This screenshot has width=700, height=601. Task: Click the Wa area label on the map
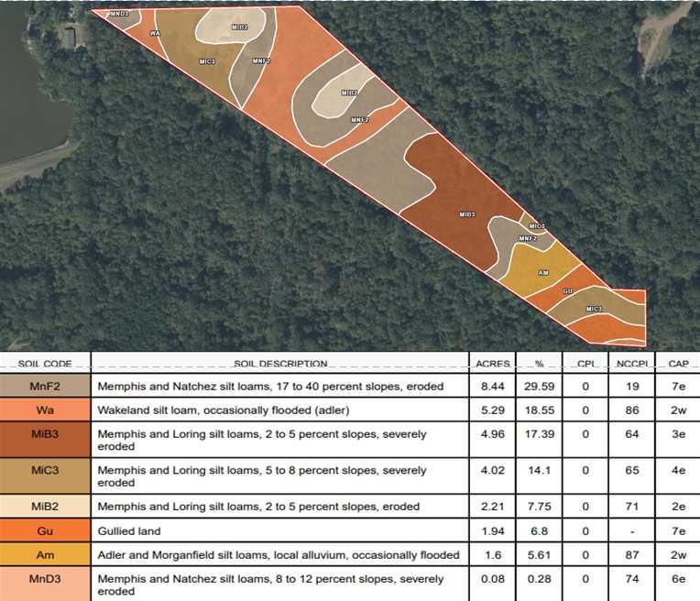[x=155, y=33]
